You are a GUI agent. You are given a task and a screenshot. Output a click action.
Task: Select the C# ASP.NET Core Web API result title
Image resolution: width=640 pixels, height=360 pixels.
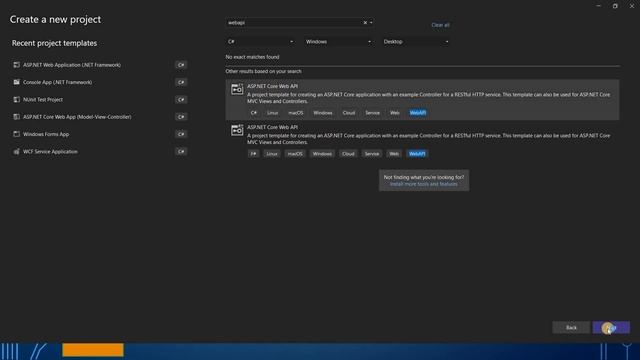pos(272,86)
